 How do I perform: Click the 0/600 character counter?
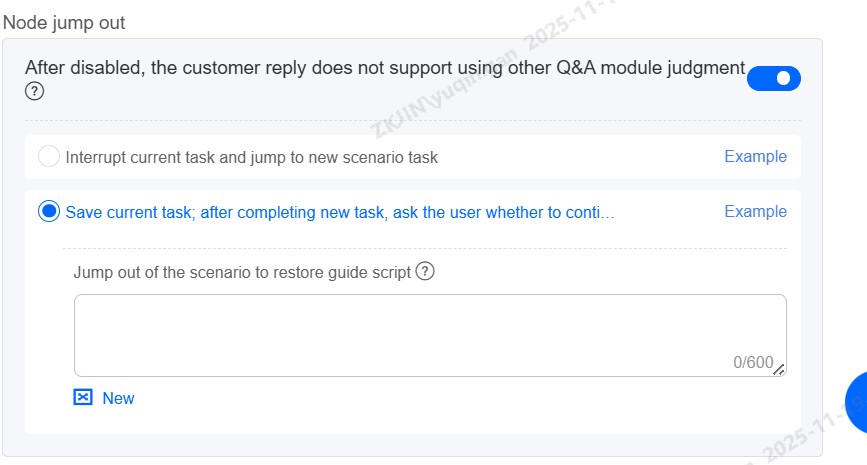pyautogui.click(x=753, y=362)
